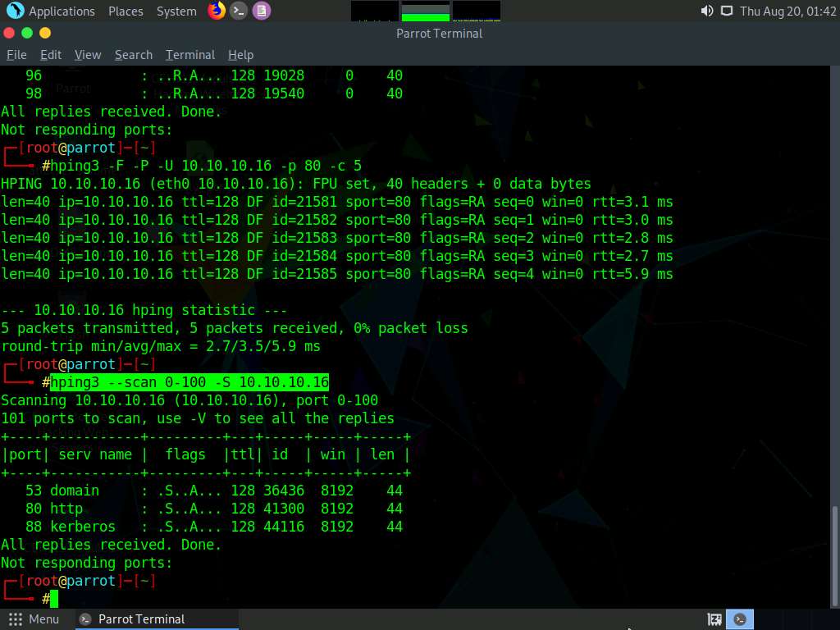Open the Menu button in bottom panel
Viewport: 840px width, 630px height.
click(x=34, y=619)
